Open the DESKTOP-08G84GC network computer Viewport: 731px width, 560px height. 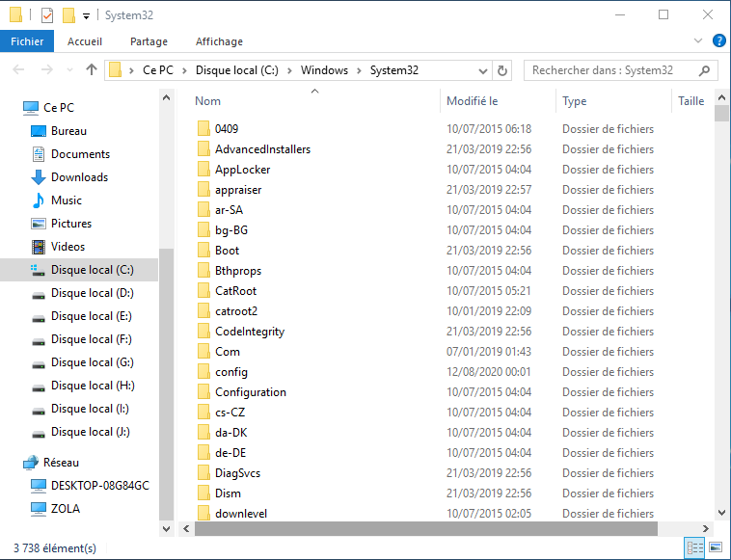90,486
